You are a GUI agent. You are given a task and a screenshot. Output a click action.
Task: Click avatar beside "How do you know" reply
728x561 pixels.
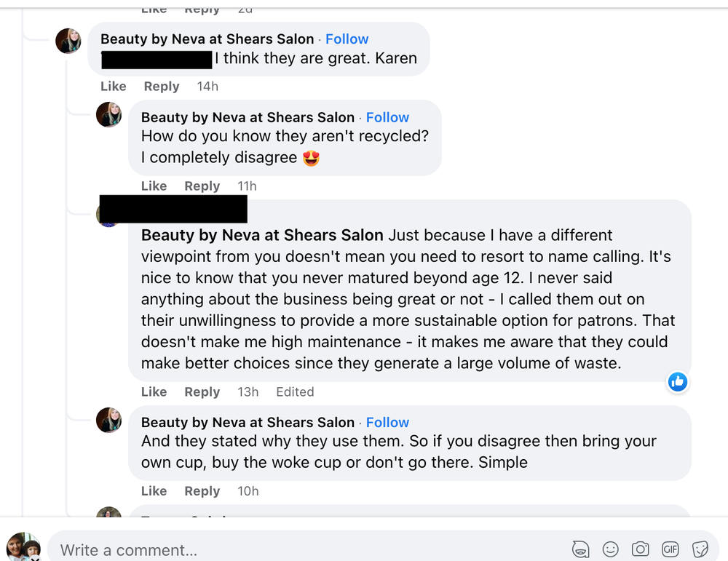click(109, 114)
